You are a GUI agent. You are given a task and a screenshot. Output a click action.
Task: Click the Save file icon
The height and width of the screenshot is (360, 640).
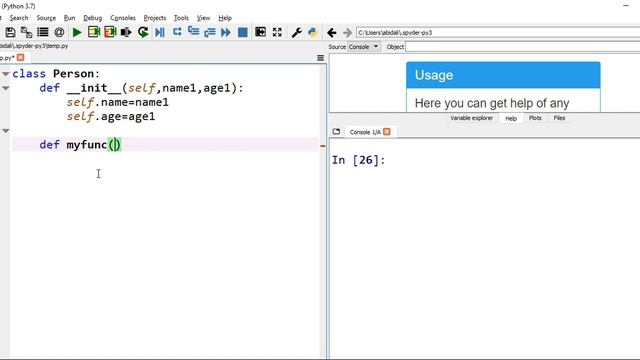(x=11, y=32)
